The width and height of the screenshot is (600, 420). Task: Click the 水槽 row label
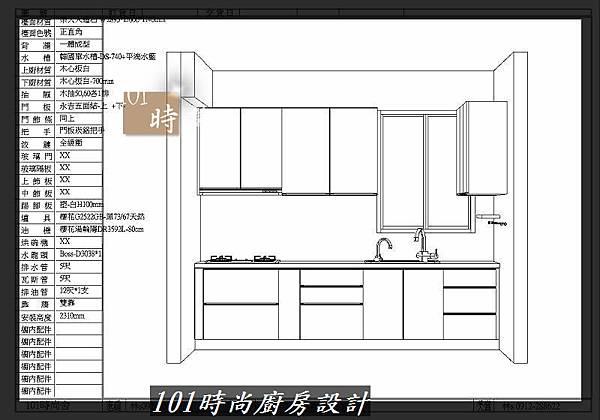pos(37,58)
